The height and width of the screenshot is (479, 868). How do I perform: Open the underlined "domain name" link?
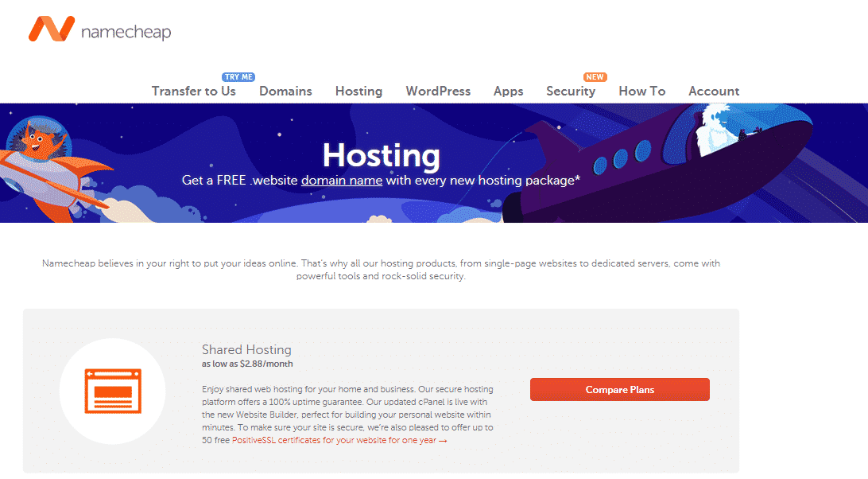pos(342,181)
